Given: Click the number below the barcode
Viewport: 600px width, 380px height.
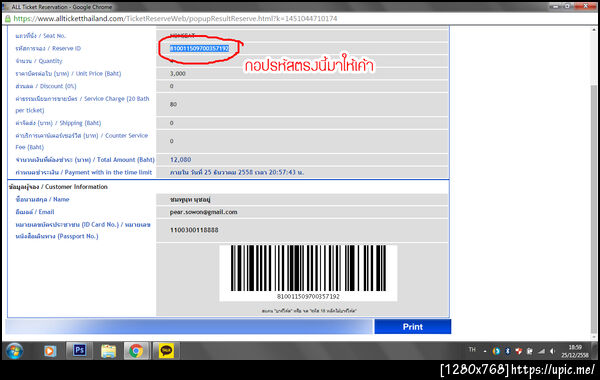Looking at the screenshot, I should pos(308,296).
